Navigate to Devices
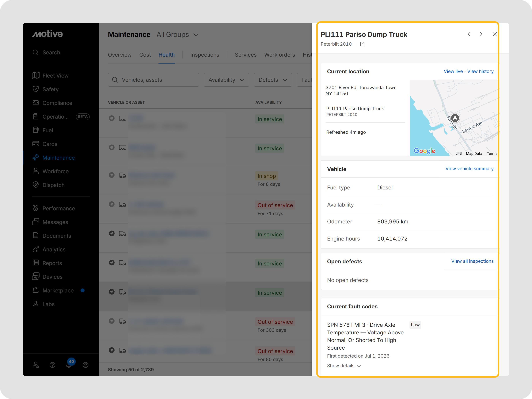Image resolution: width=532 pixels, height=399 pixels. click(x=47, y=277)
